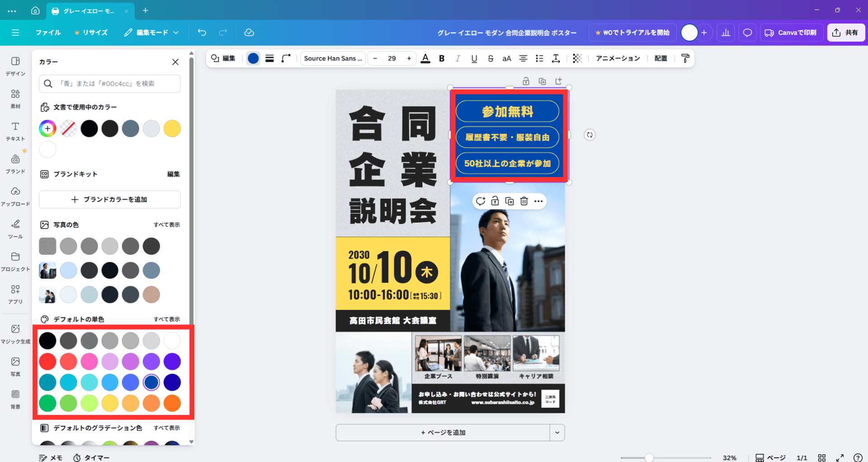Expand the arrow beside ページを追加
The image size is (868, 462).
557,433
